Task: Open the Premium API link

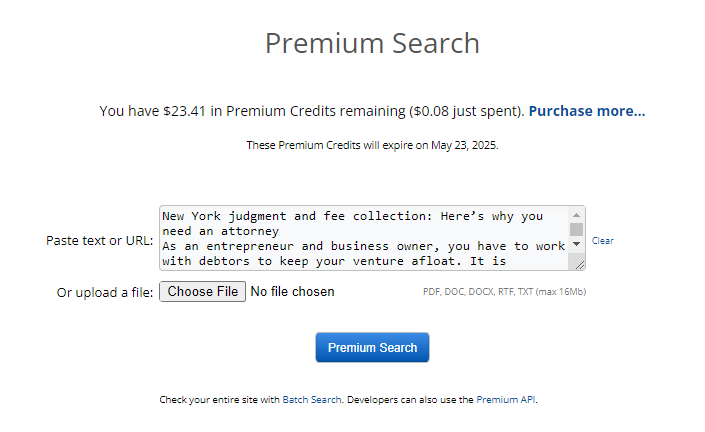Action: coord(506,400)
